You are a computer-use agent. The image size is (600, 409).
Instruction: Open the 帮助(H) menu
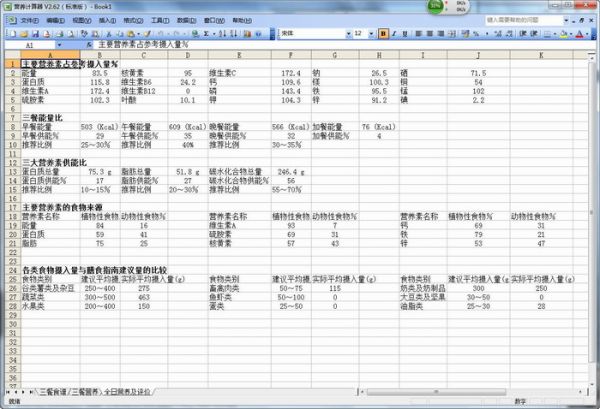click(x=232, y=20)
